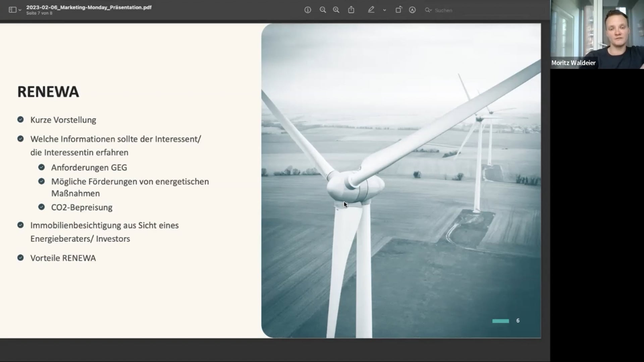
Task: Show the markup toolbar
Action: click(x=412, y=10)
